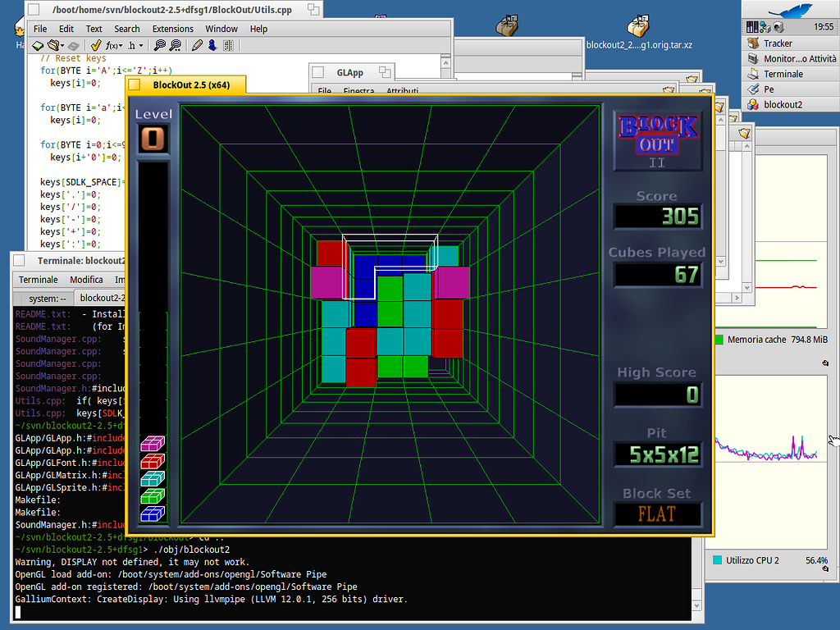Viewport: 840px width, 630px height.
Task: Expand the arrow beside Pe's open-file icon
Action: coord(62,45)
